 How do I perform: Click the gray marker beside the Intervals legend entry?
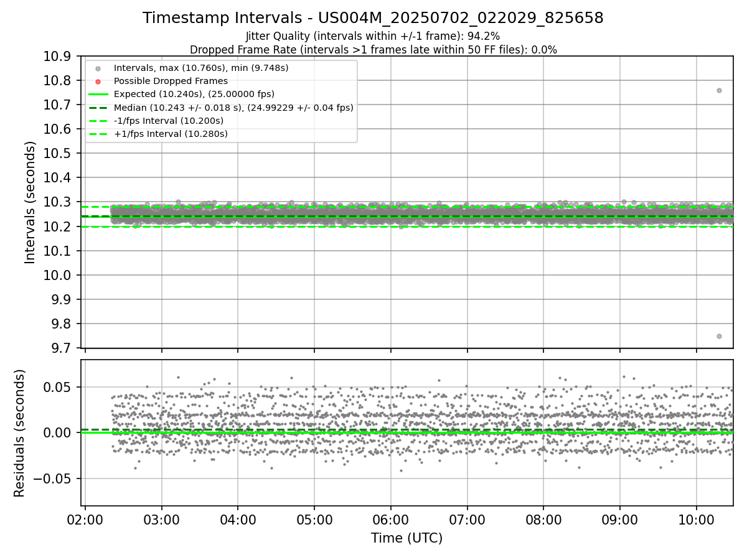(98, 68)
